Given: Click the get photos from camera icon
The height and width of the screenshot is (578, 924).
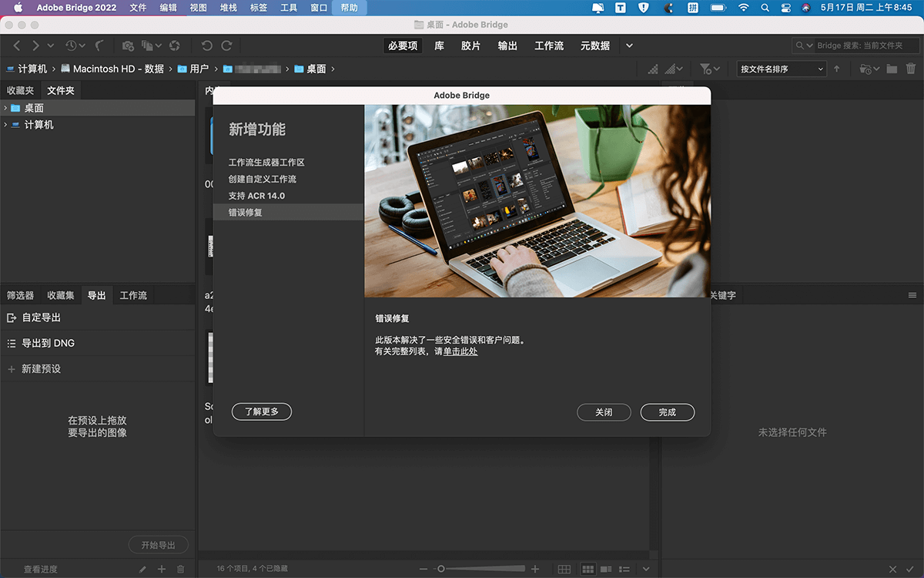Looking at the screenshot, I should pyautogui.click(x=129, y=46).
